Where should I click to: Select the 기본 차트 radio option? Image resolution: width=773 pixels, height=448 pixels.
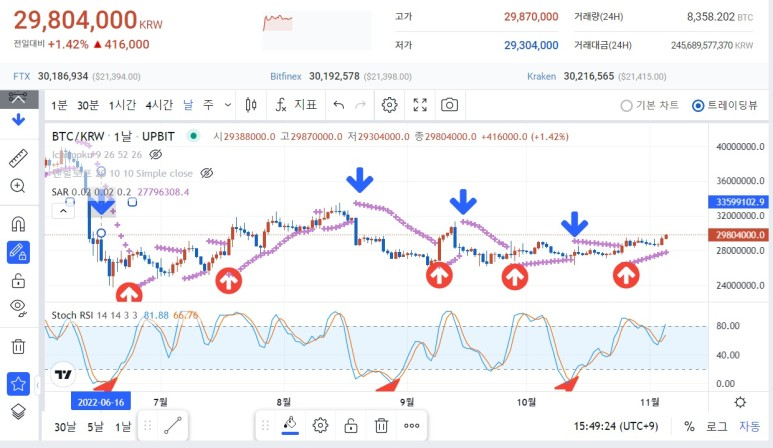point(627,105)
